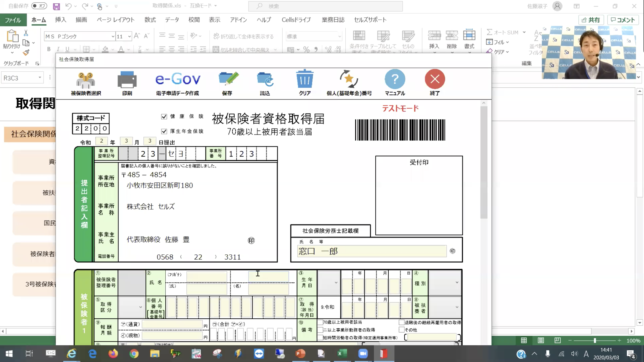Screen dimensions: 644x362
Task: Switch to page layout view icon
Action: 541,340
